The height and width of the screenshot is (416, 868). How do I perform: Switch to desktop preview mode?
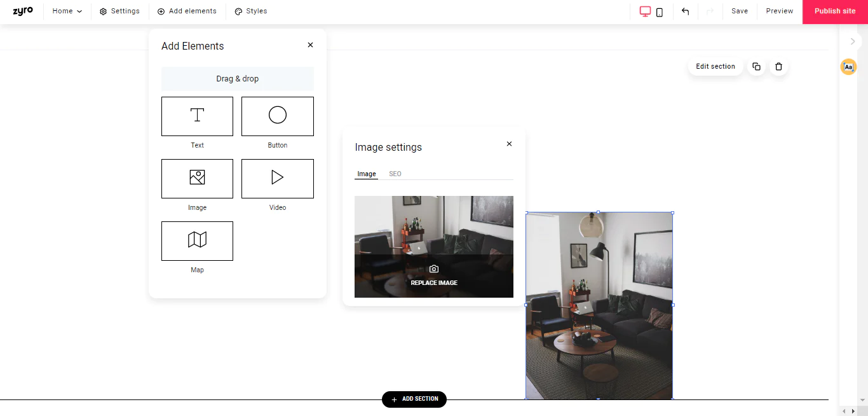pos(645,11)
